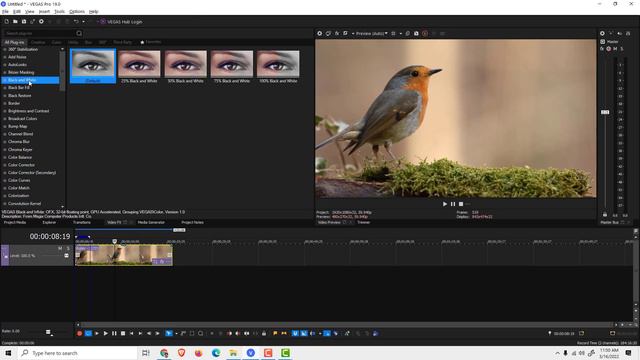Mute the Master bus
The image size is (640, 360).
615,49
